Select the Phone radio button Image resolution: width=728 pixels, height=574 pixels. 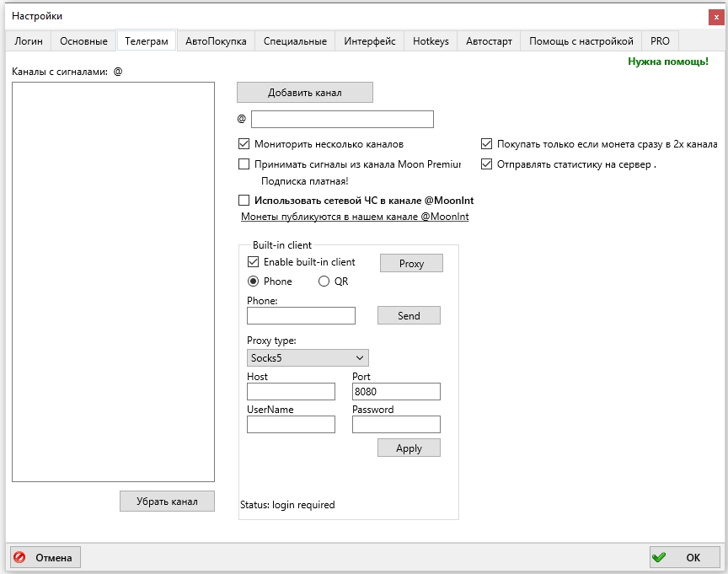[253, 282]
